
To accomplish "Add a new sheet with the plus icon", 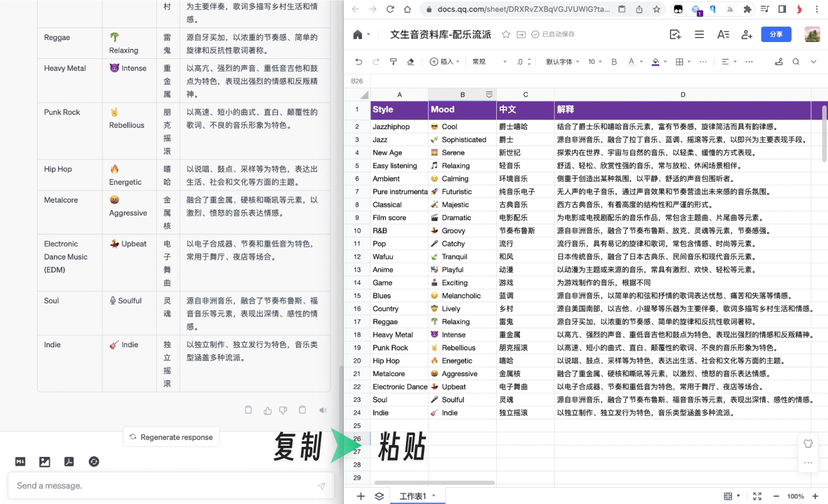I will coord(361,496).
